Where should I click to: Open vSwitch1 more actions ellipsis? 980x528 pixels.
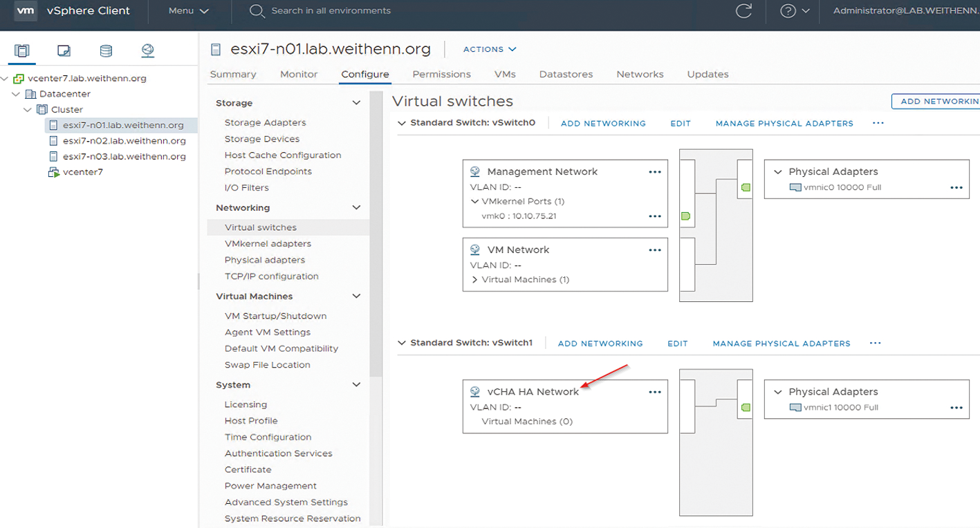(x=876, y=343)
